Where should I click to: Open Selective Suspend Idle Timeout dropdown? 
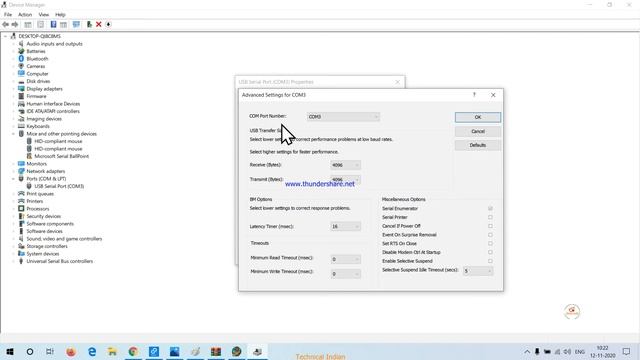pos(478,271)
